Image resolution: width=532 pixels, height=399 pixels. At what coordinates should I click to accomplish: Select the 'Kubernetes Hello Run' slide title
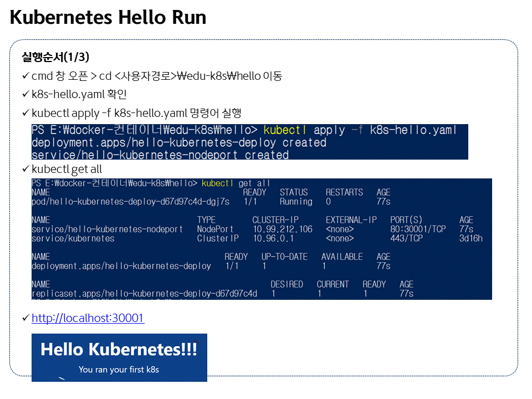108,17
